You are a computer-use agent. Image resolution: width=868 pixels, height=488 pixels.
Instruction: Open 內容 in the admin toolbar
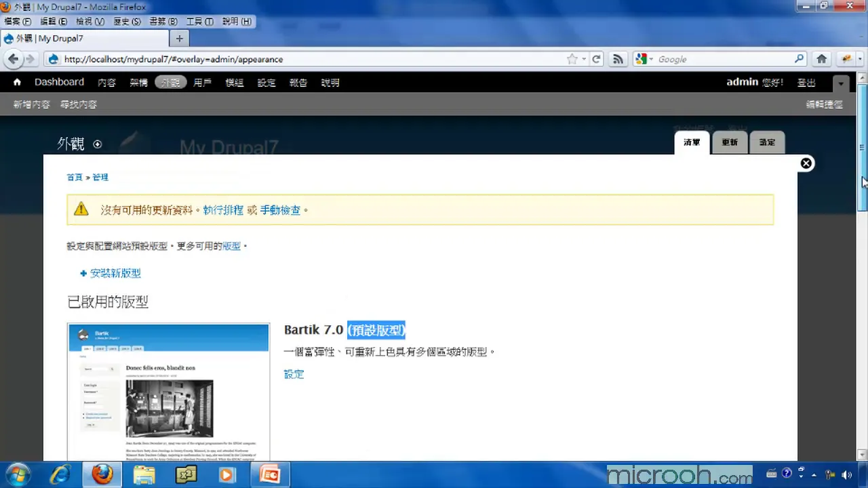pos(106,83)
